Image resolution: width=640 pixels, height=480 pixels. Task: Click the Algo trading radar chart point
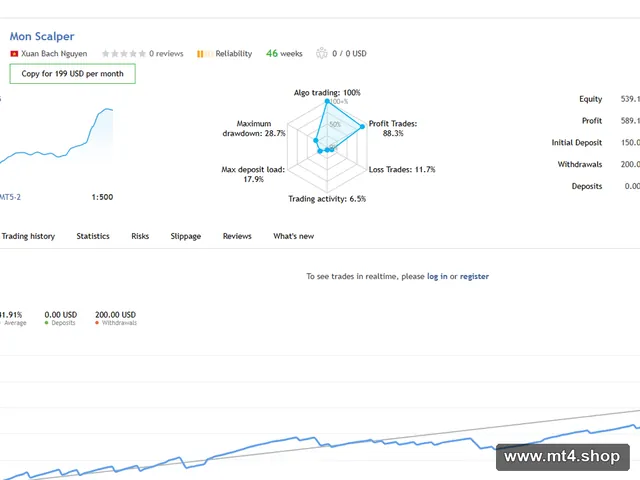(x=327, y=101)
